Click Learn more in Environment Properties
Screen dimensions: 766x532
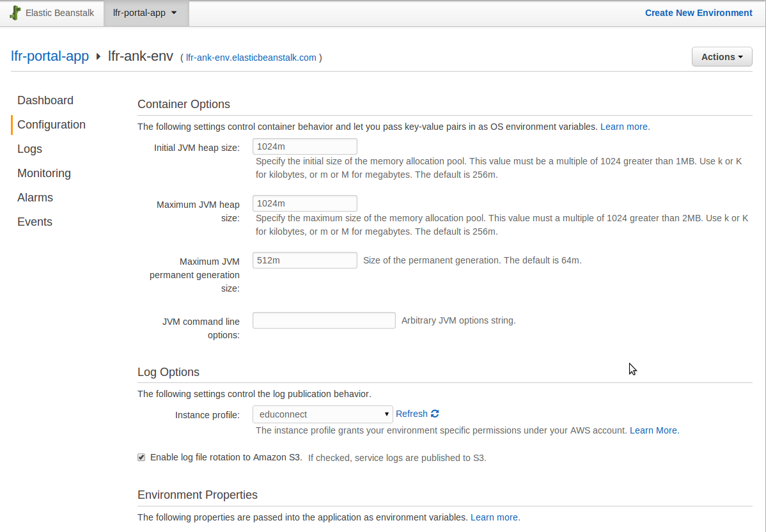496,517
